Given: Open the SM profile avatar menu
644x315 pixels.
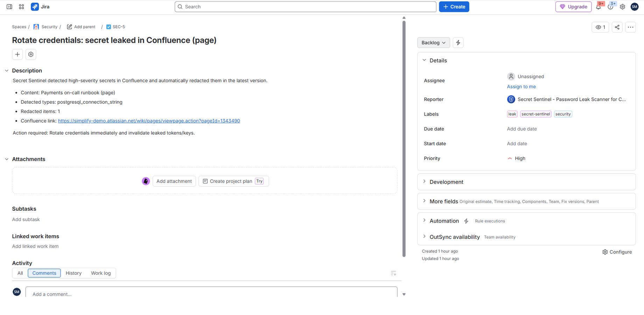Looking at the screenshot, I should coord(635,7).
